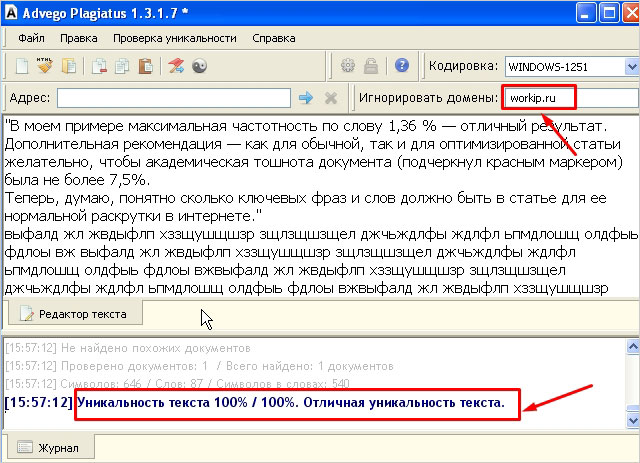The image size is (640, 463).
Task: Run the deep check (yin-yang icon)
Action: pos(200,66)
